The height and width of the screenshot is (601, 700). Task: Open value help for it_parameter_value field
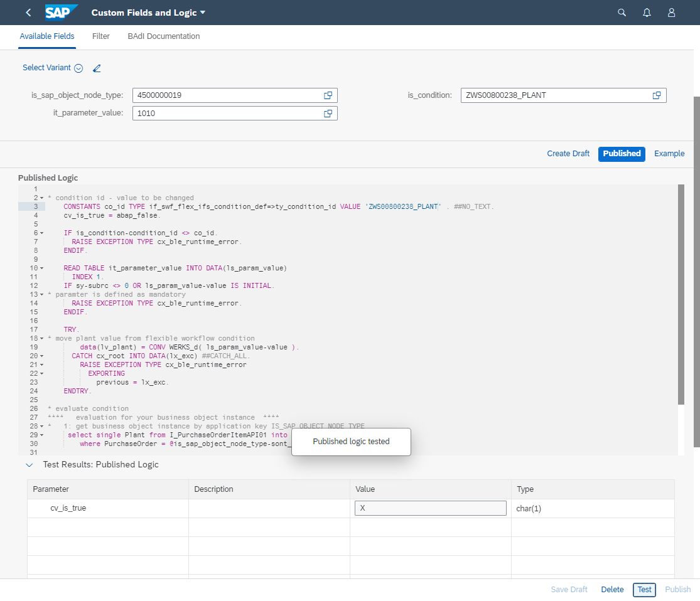tap(328, 114)
